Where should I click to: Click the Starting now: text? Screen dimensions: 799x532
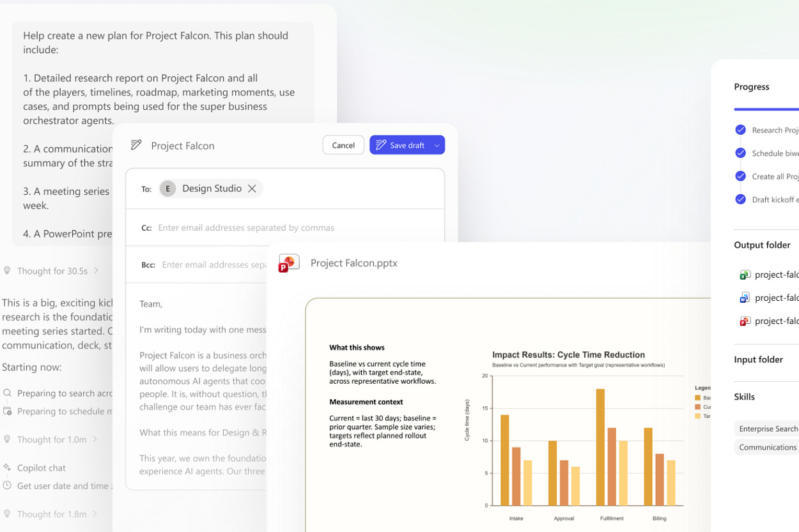(x=32, y=367)
